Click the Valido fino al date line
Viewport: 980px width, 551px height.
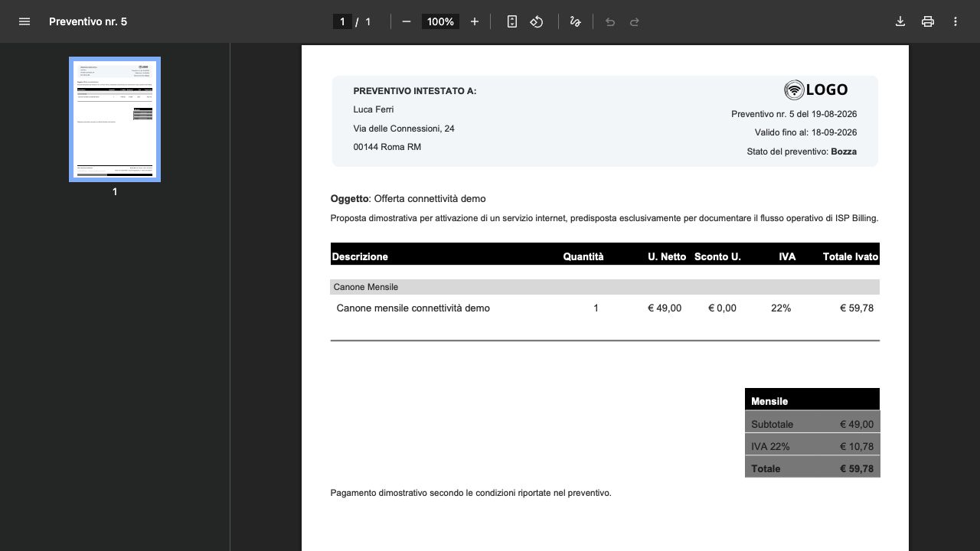(805, 132)
